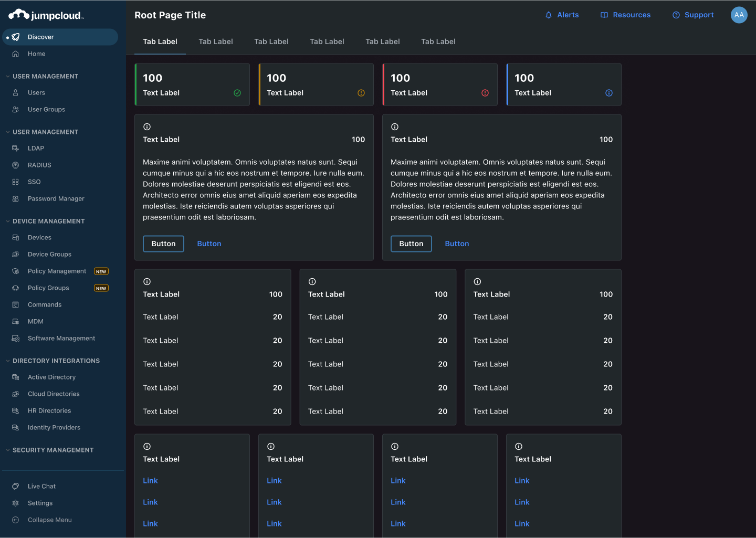
Task: Expand the Security Management section
Action: tap(8, 450)
